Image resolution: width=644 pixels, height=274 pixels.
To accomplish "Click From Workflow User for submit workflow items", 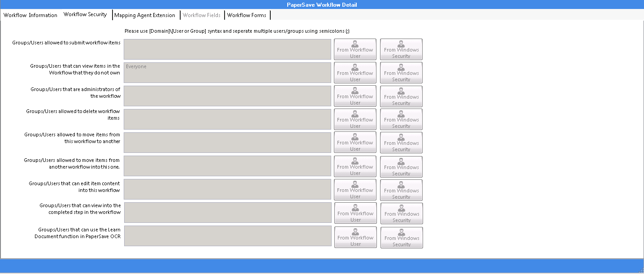I will (x=355, y=49).
